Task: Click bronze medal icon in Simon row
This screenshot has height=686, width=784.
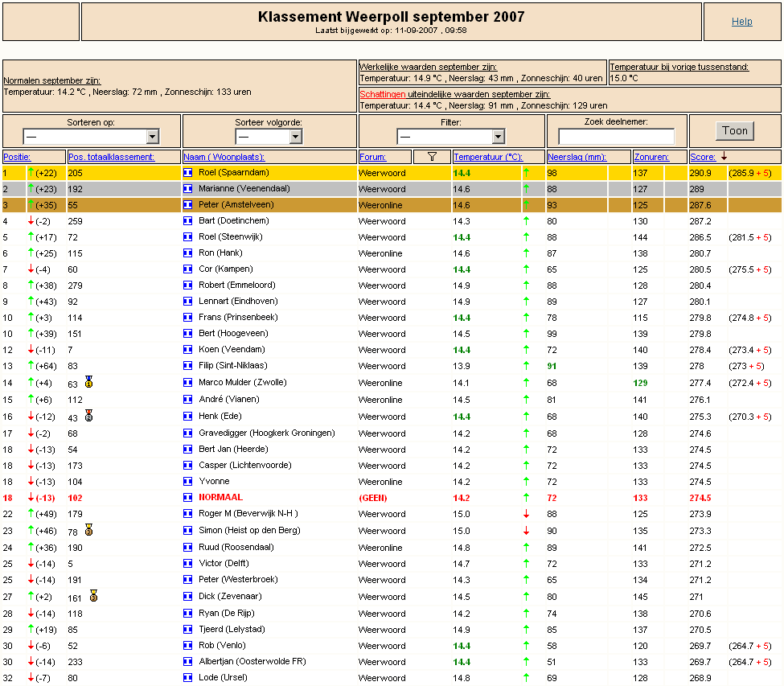Action: pos(88,529)
